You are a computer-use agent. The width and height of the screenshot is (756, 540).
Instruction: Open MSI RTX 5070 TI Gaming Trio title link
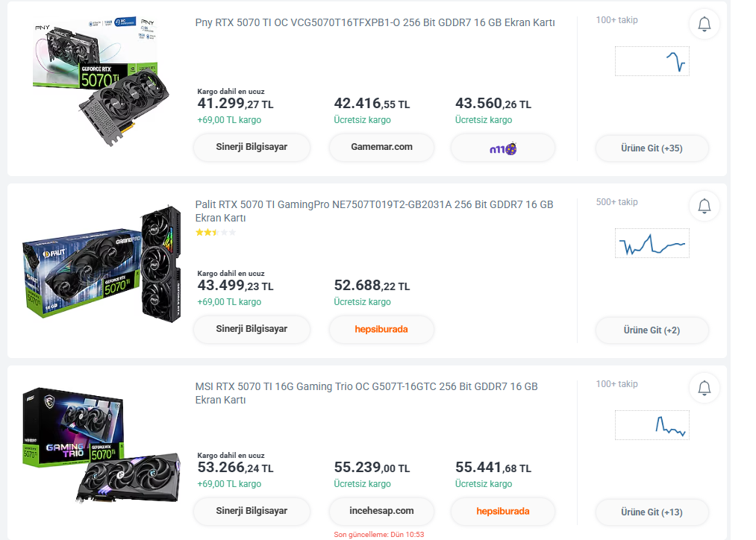coord(366,386)
